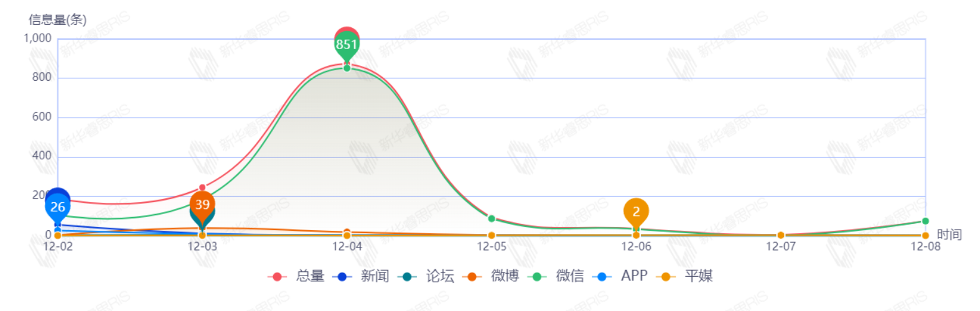980x311 pixels.
Task: Click the yellow 2 marker pin
Action: click(636, 211)
